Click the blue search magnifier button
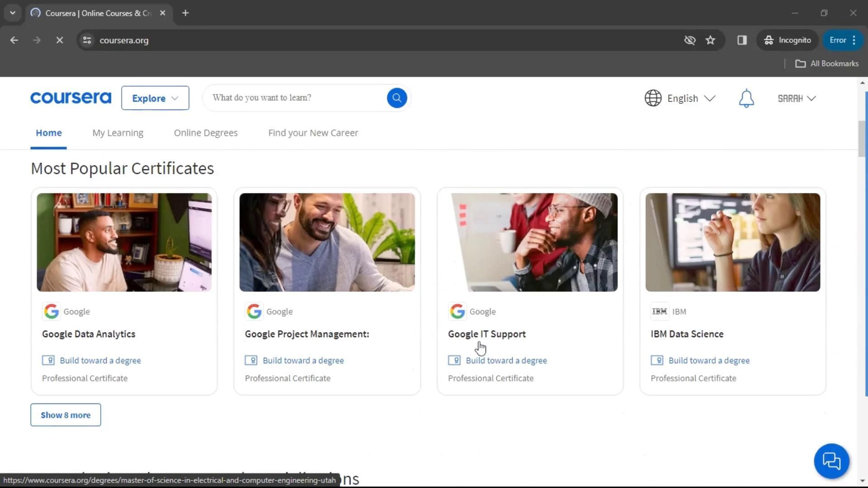The image size is (868, 488). pyautogui.click(x=396, y=98)
